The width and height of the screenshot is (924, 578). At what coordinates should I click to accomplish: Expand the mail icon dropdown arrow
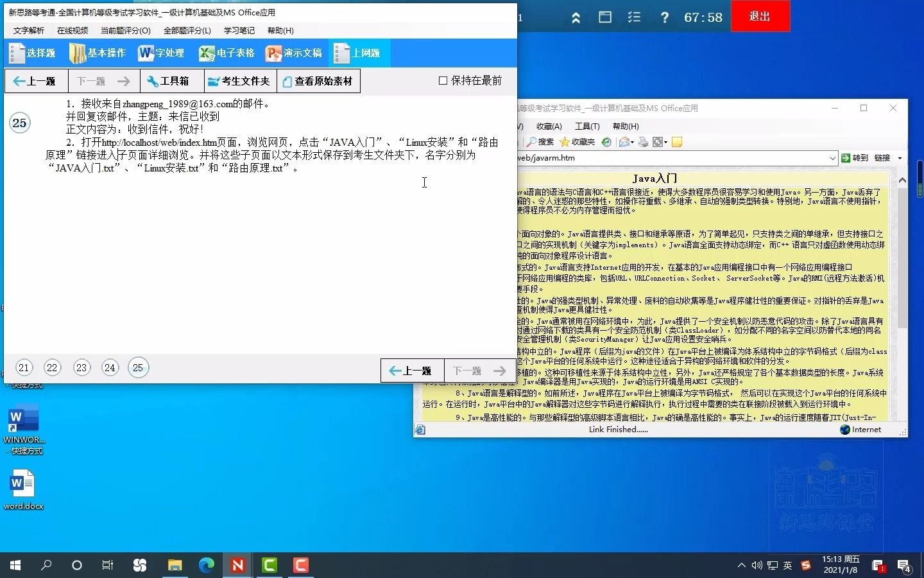[x=633, y=142]
